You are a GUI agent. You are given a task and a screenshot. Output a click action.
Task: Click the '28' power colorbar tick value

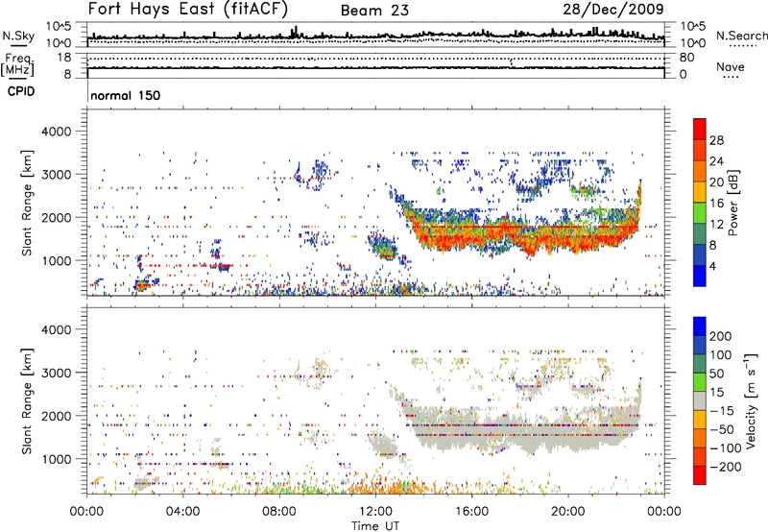[716, 140]
